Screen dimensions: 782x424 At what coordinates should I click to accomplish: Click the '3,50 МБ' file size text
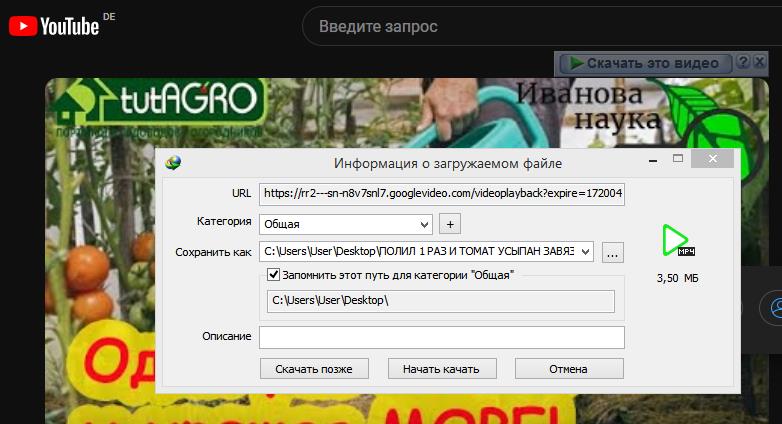tap(677, 278)
